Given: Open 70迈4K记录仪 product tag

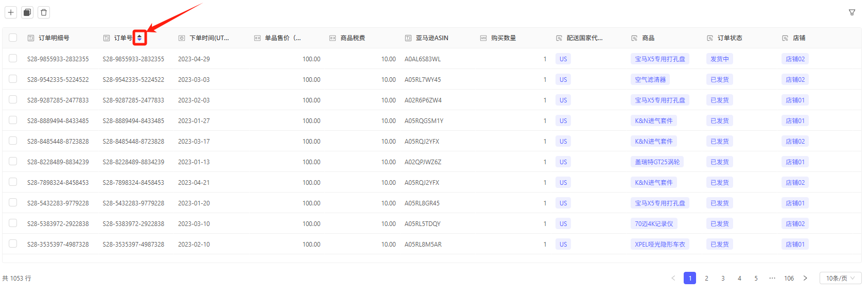Looking at the screenshot, I should point(654,223).
